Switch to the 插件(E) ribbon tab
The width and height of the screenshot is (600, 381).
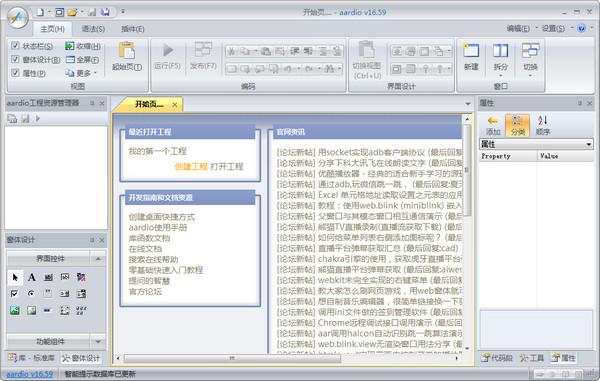[x=133, y=29]
